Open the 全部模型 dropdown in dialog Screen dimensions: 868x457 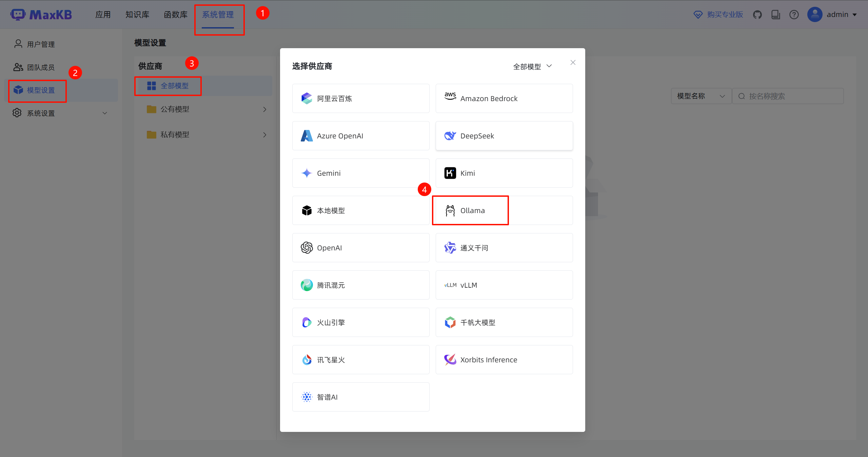[x=532, y=66]
